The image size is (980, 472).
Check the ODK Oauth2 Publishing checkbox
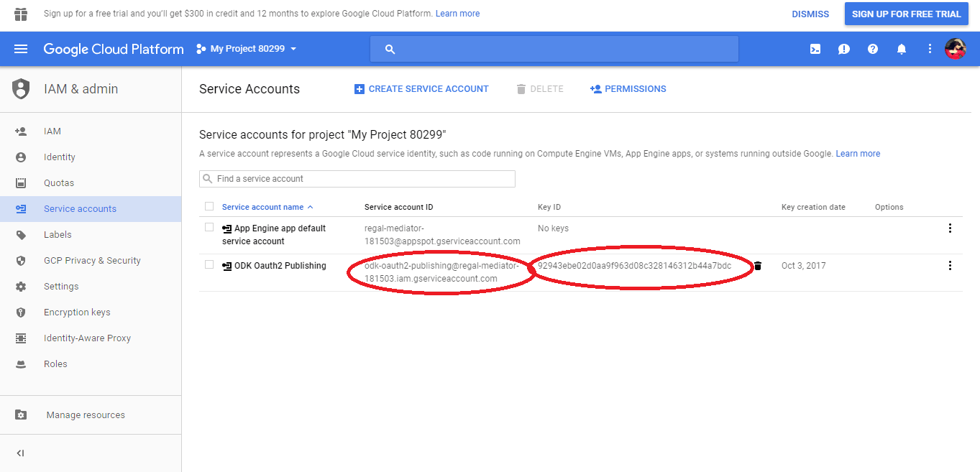[209, 264]
